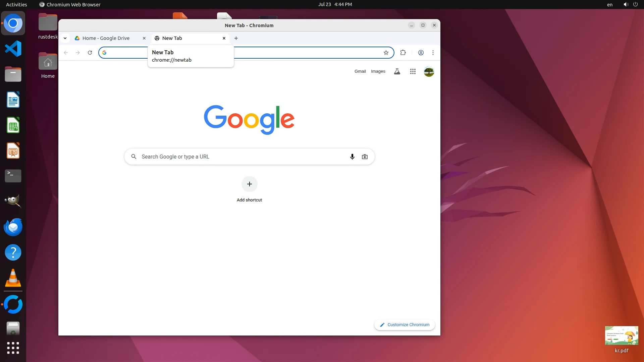Switch to Home - Google Drive tab
The image size is (644, 362).
coord(106,38)
